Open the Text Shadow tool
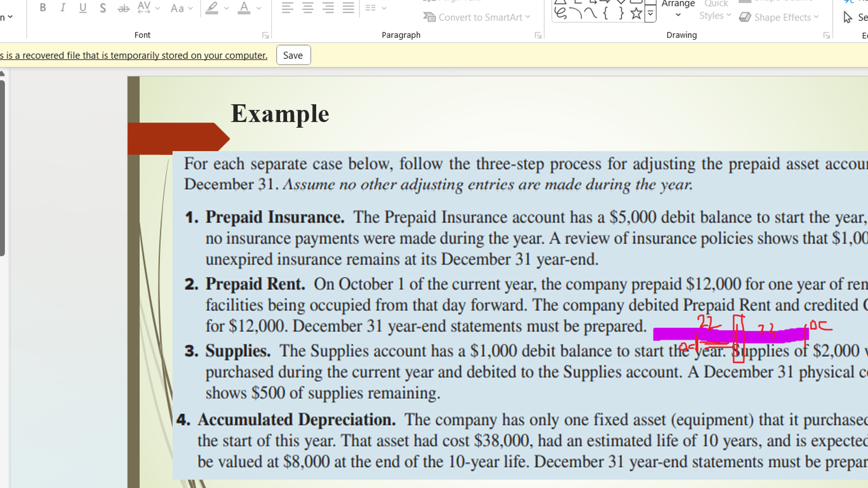 click(x=103, y=8)
